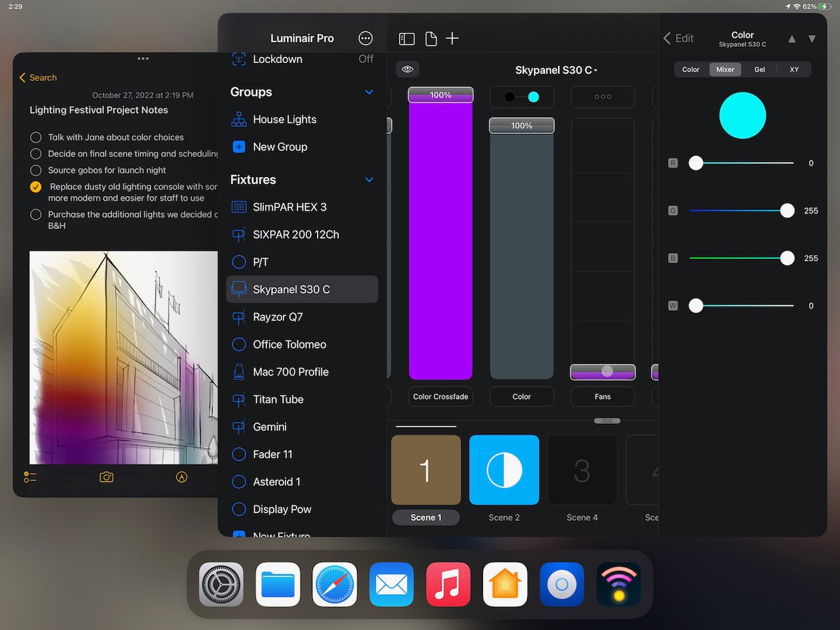Collapse the Fixtures section chevron
The width and height of the screenshot is (840, 630).
[x=369, y=180]
